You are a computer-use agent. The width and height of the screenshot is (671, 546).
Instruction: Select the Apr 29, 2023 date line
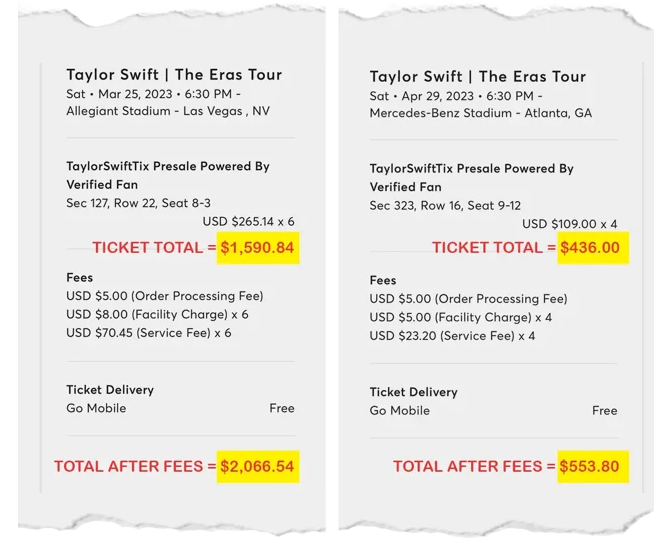(x=455, y=96)
